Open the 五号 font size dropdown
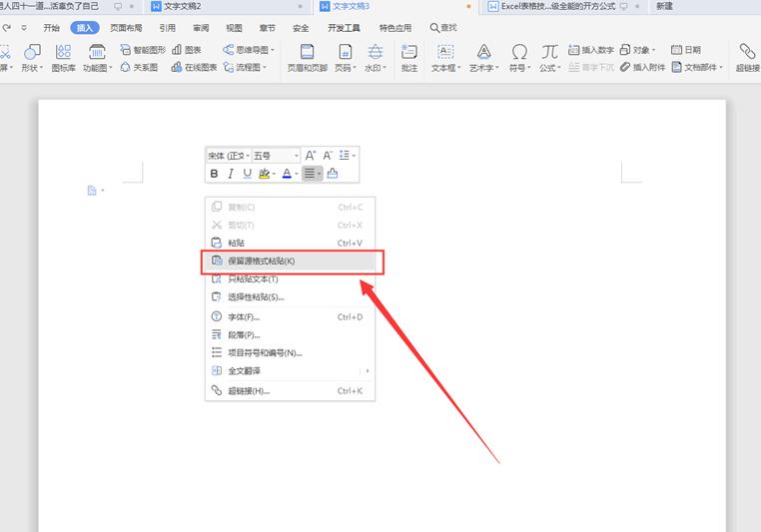The height and width of the screenshot is (532, 761). [275, 156]
